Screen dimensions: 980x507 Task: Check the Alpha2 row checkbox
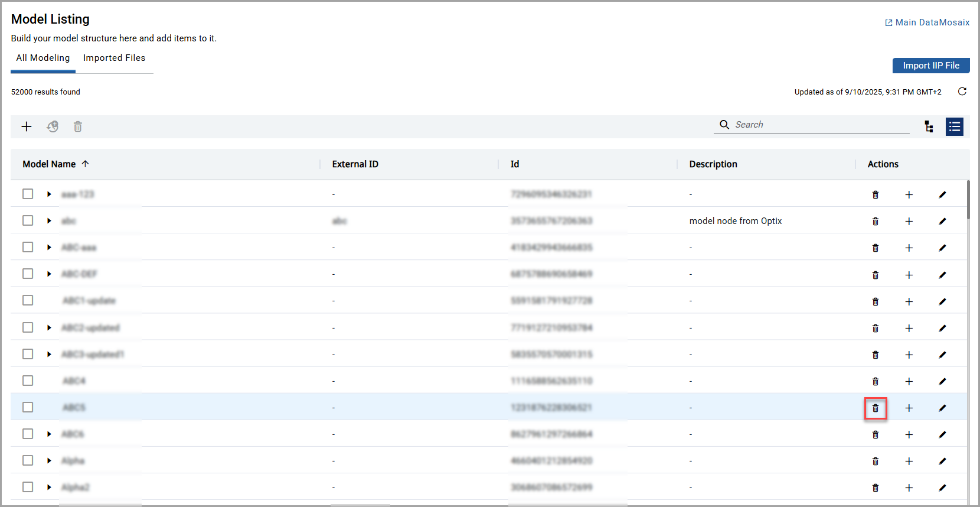28,487
